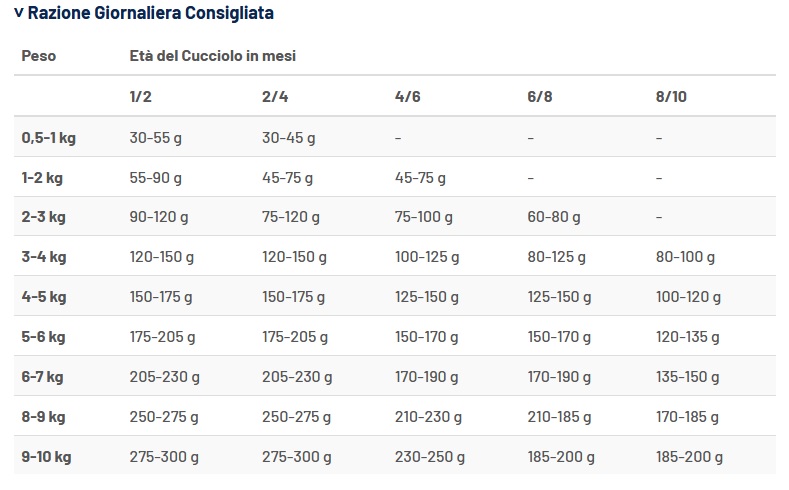Select the 1/2 months column header
This screenshot has height=490, width=789.
coord(141,97)
